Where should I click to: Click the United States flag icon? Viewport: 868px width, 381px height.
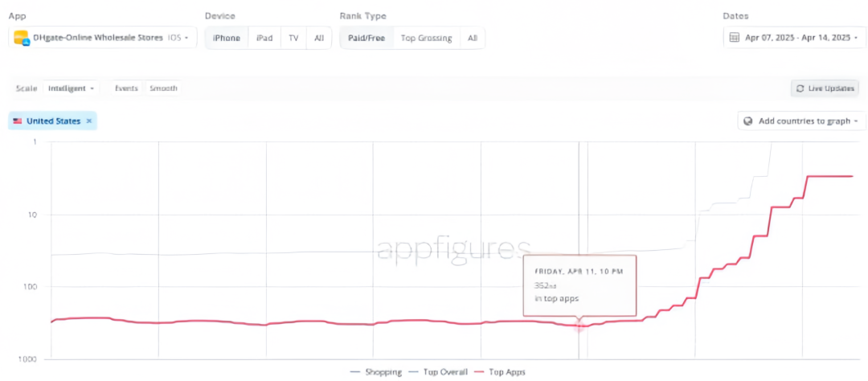pos(18,121)
